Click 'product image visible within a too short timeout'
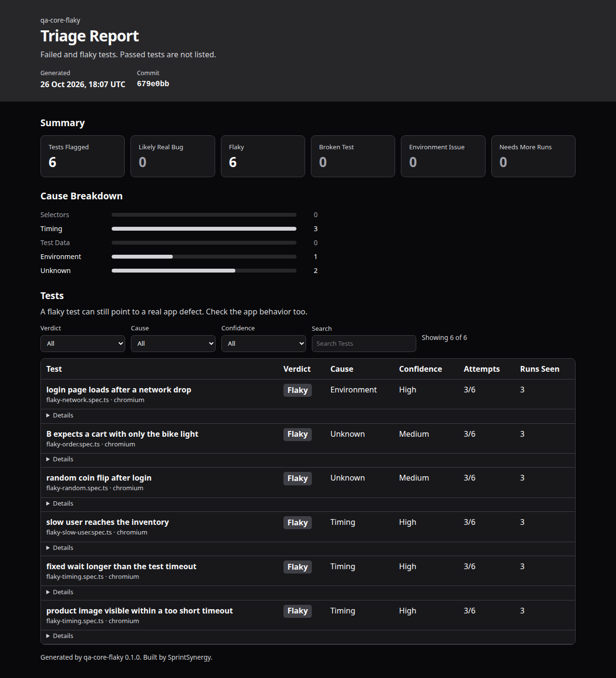 pyautogui.click(x=140, y=611)
